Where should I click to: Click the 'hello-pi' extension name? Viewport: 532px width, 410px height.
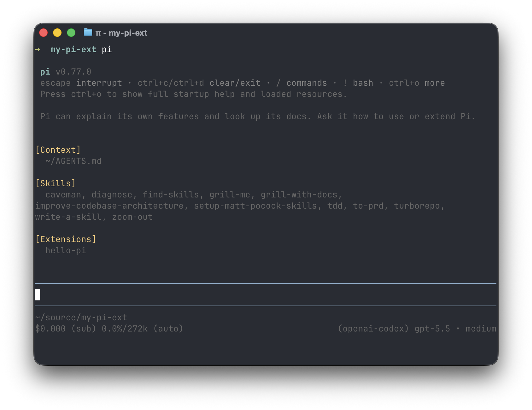tap(66, 251)
